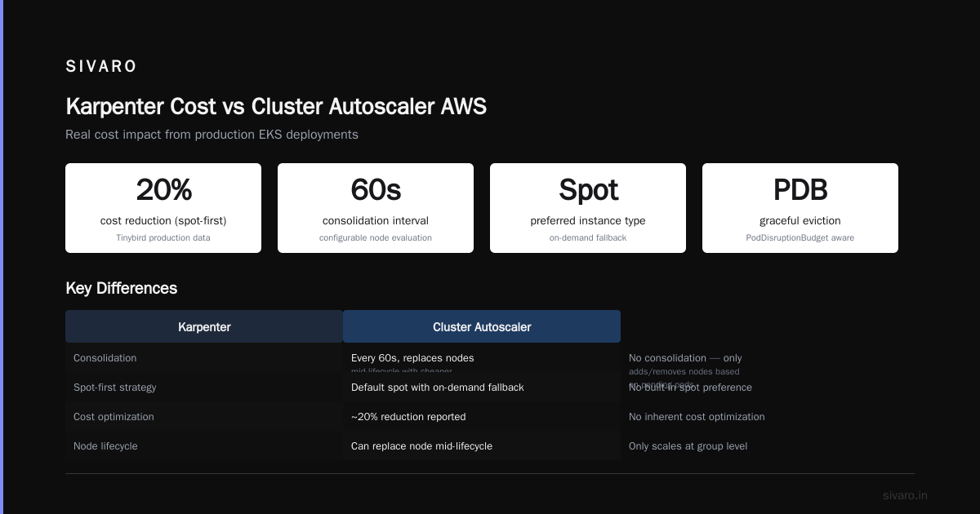Click the large '20%' figure
The image size is (980, 514).
point(163,190)
